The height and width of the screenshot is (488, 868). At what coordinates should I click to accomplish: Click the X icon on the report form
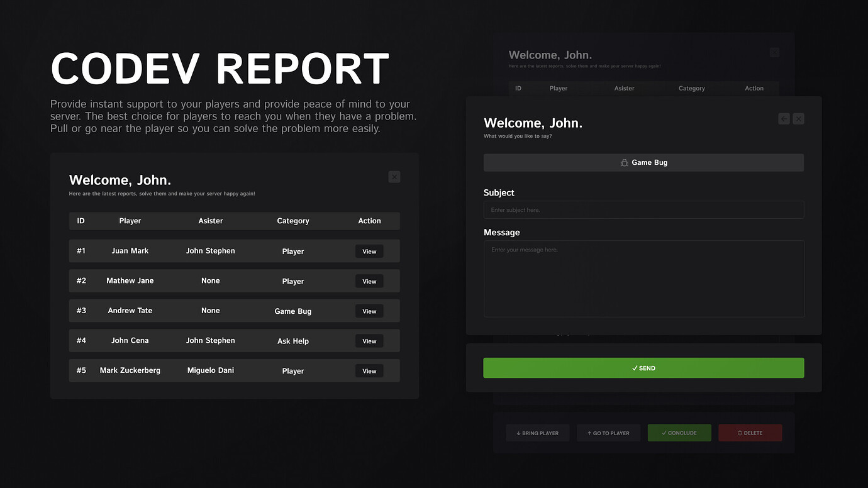pos(798,118)
